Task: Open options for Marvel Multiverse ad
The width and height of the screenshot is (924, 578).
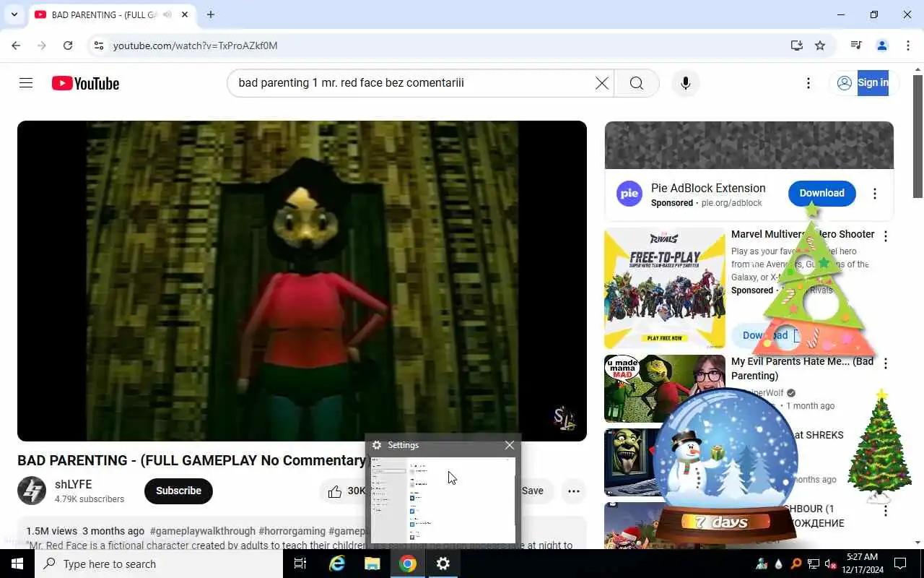Action: tap(885, 236)
